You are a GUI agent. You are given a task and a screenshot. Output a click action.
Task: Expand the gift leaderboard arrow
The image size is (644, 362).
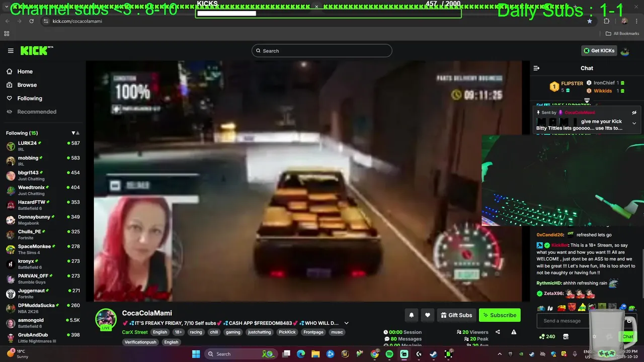click(x=587, y=101)
